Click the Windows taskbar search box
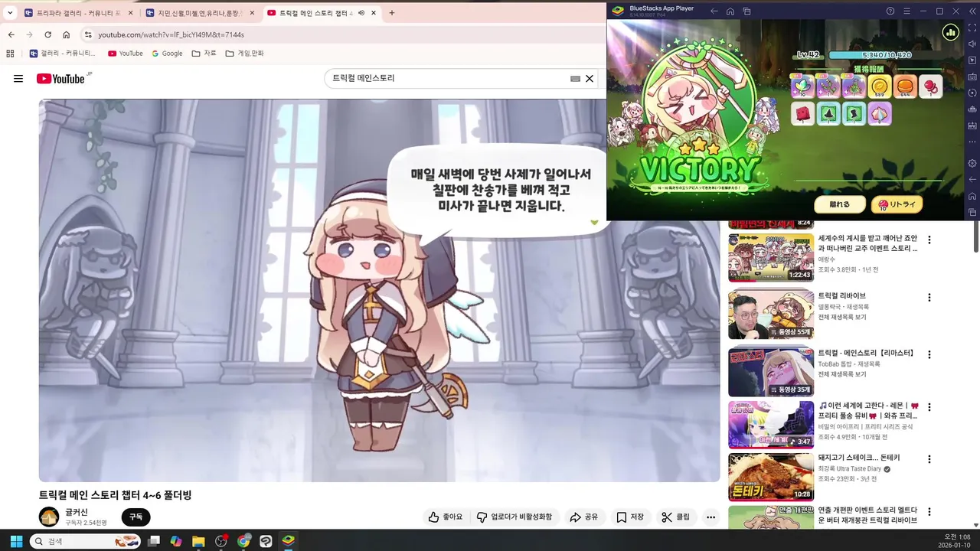Viewport: 980px width, 551px height. click(84, 541)
